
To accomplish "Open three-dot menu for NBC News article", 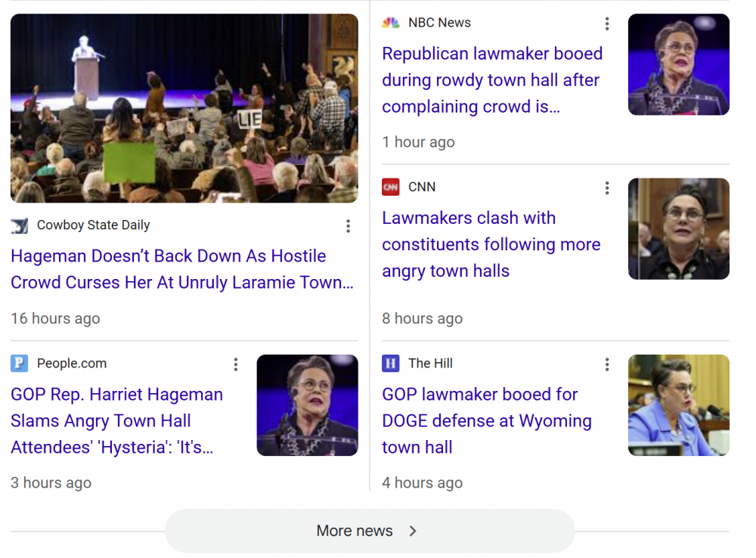I will click(606, 24).
